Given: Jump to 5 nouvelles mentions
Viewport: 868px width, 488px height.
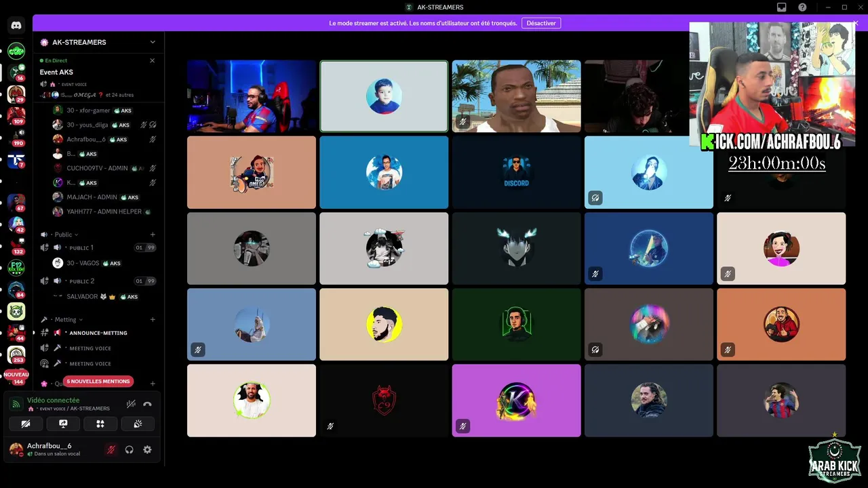Looking at the screenshot, I should [98, 381].
